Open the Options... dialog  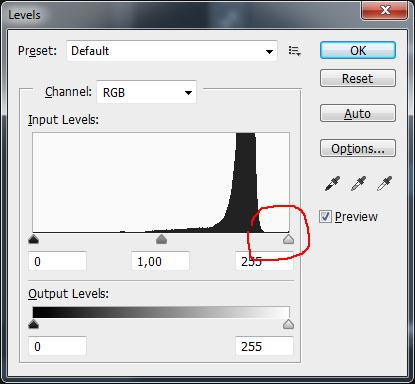pyautogui.click(x=358, y=148)
